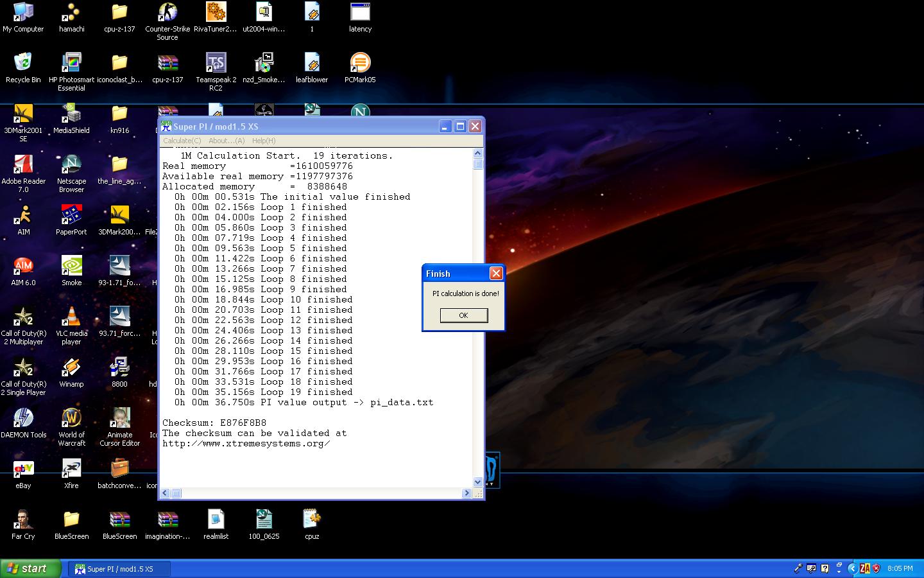
Task: Select the eBay desktop icon
Action: (x=23, y=474)
